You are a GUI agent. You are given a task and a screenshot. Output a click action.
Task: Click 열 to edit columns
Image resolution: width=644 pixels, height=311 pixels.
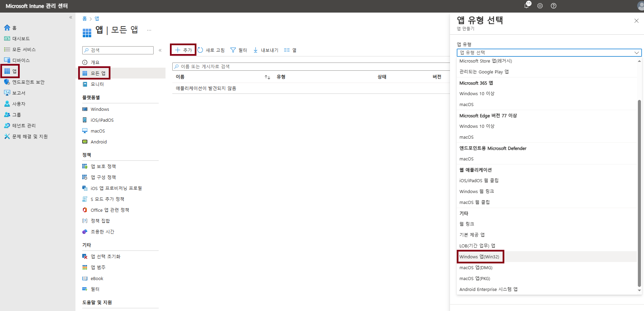tap(290, 50)
